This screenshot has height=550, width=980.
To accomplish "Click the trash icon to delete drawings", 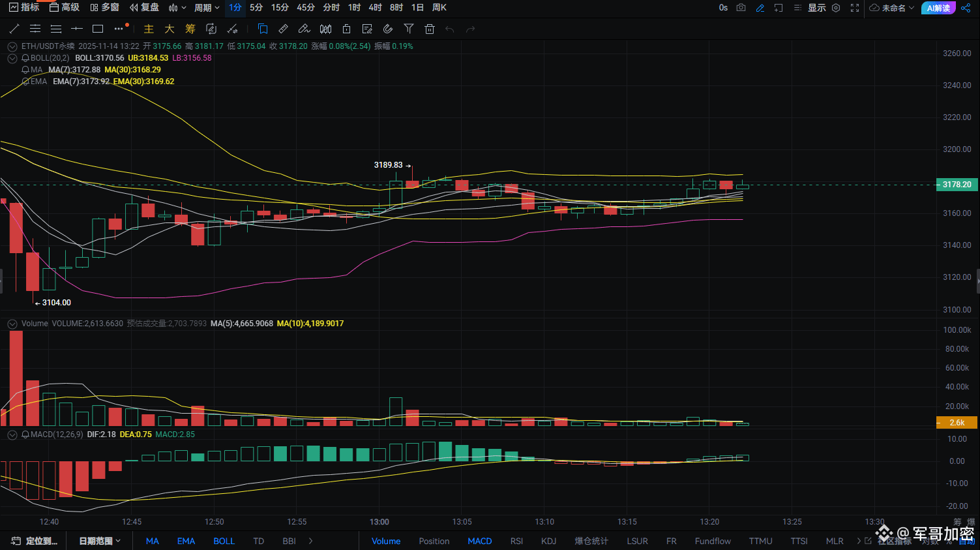I will [x=429, y=29].
